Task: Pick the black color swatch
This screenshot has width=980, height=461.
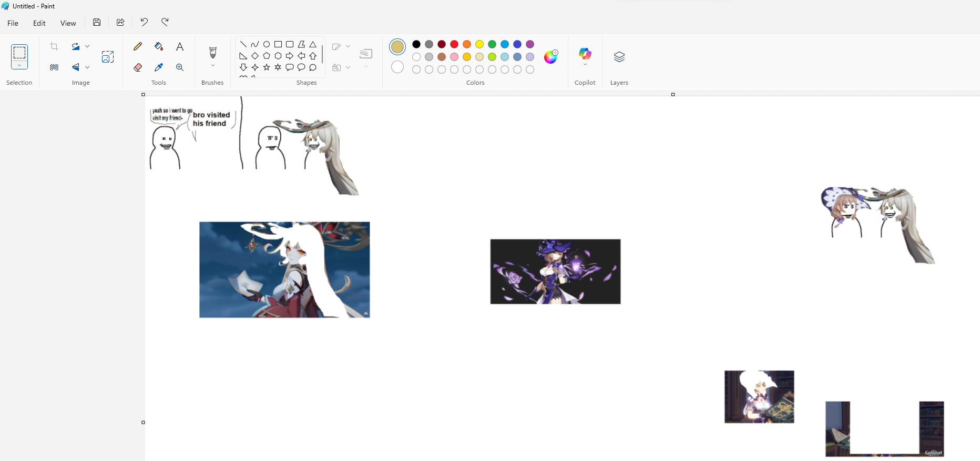Action: click(x=416, y=44)
